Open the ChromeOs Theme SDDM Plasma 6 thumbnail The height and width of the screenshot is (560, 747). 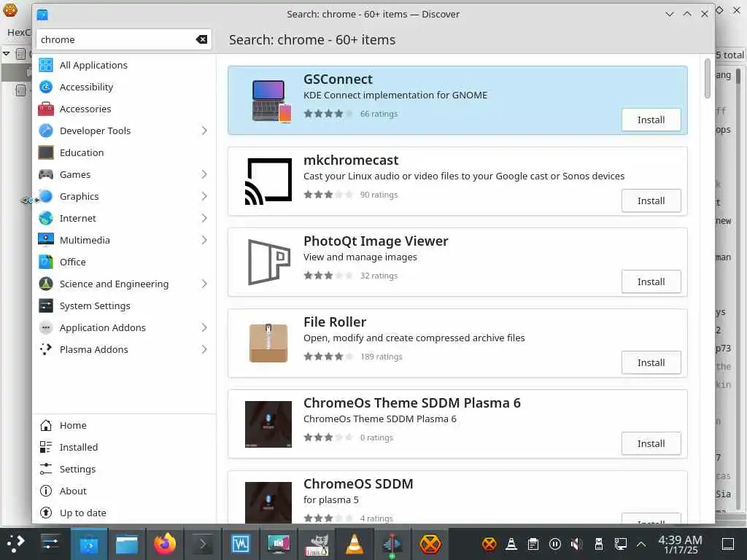[268, 424]
